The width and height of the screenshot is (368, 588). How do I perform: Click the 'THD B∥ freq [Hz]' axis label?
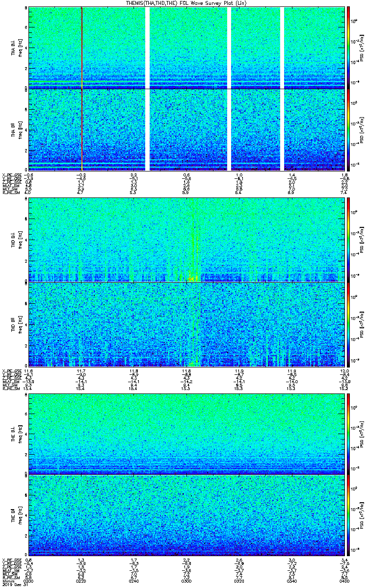click(x=16, y=324)
